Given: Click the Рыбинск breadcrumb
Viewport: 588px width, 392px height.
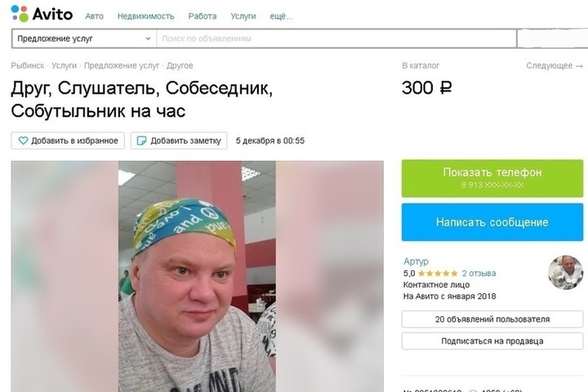Looking at the screenshot, I should pyautogui.click(x=28, y=65).
